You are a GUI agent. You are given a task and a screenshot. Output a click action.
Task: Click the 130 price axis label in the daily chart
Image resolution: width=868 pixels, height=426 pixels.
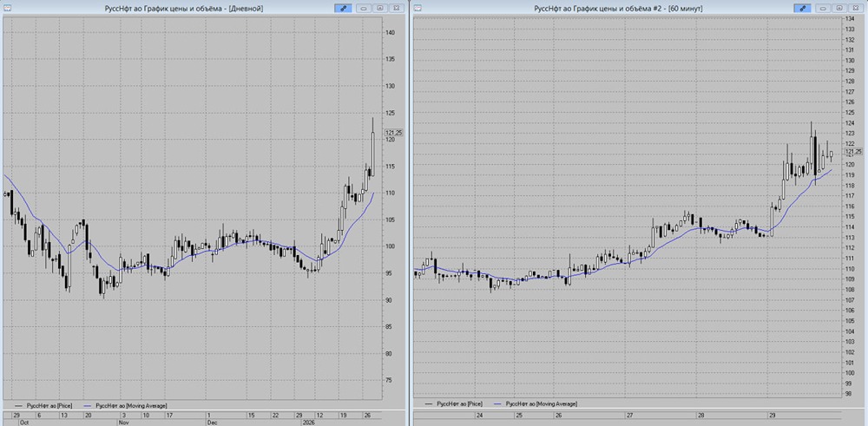click(391, 86)
